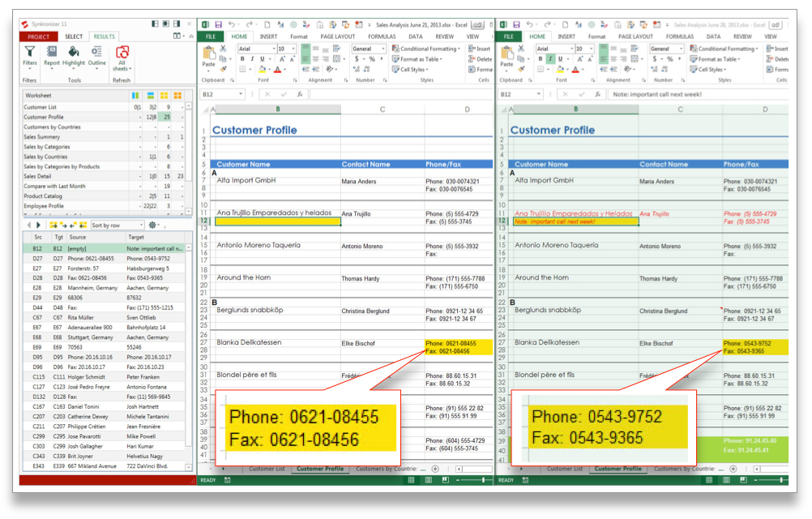Click Undo in the left Excel window
The width and height of the screenshot is (812, 519).
[232, 24]
